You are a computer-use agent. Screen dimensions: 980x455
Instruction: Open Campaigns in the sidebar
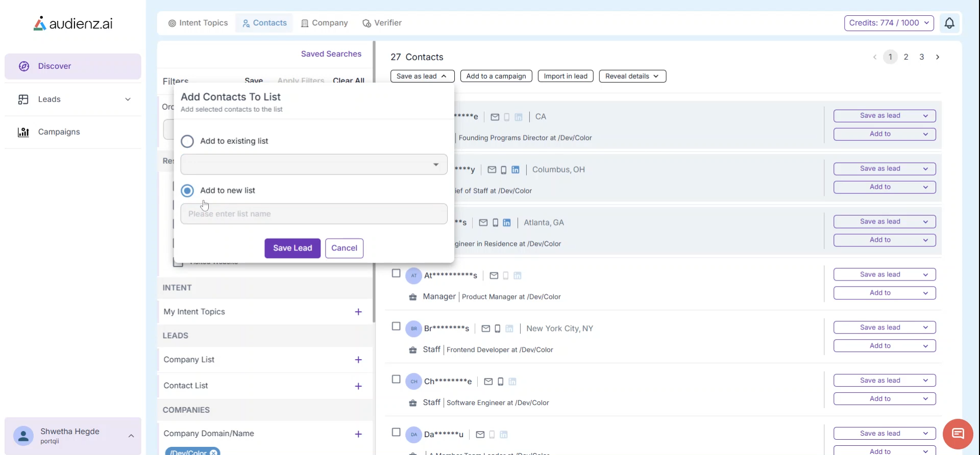coord(73,132)
